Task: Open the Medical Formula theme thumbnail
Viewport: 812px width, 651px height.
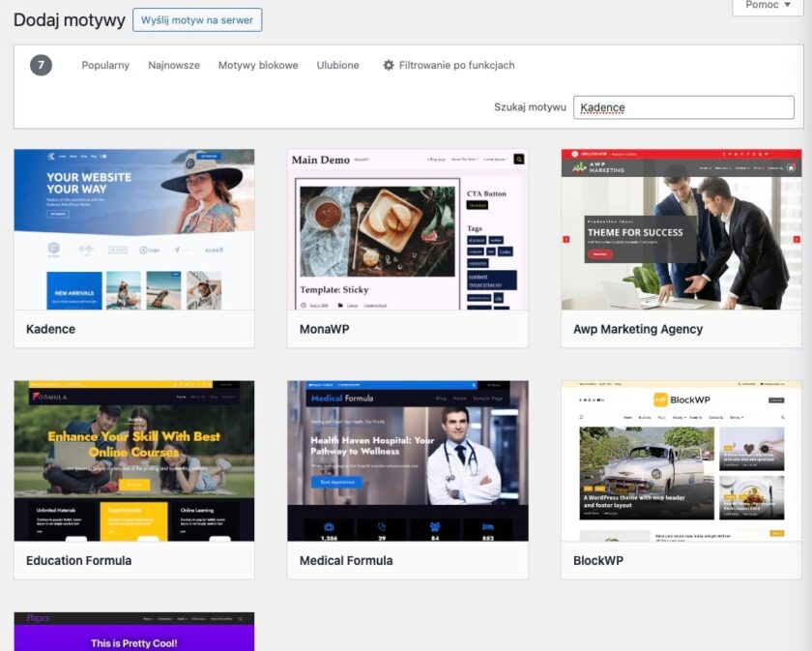Action: click(x=407, y=460)
